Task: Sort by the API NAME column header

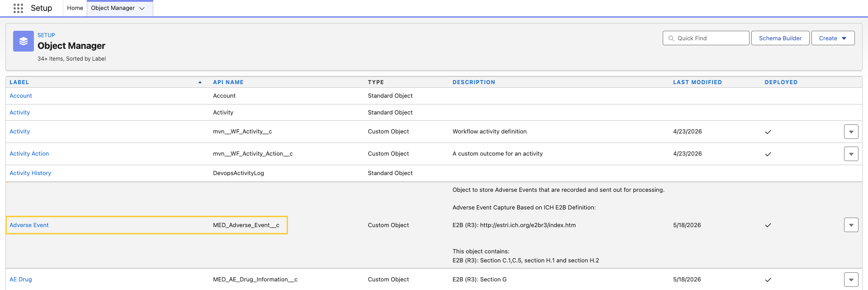Action: [x=228, y=82]
